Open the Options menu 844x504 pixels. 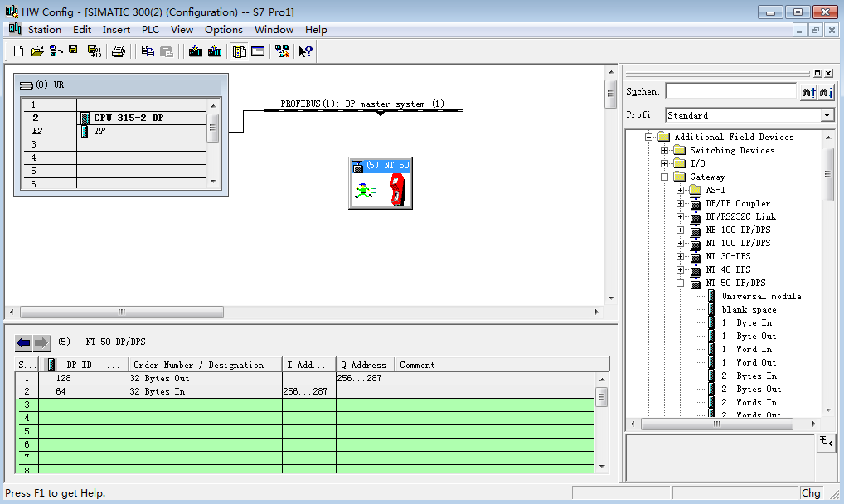[x=223, y=30]
